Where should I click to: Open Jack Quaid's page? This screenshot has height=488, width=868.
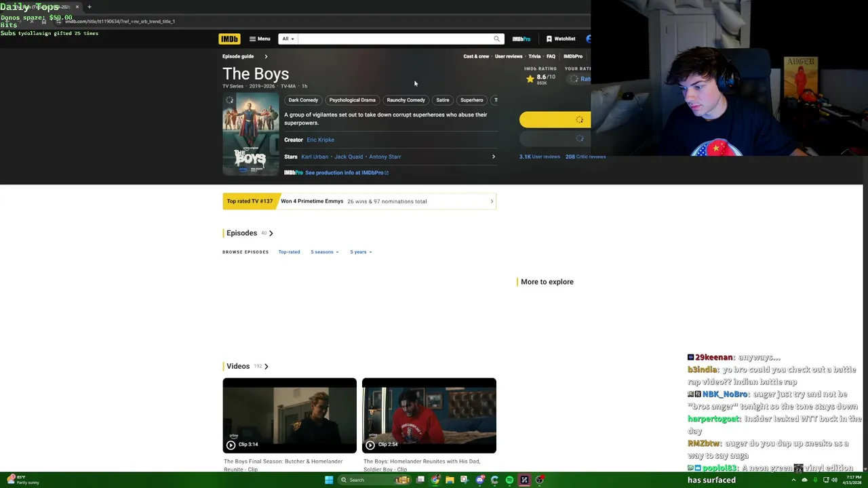point(349,157)
